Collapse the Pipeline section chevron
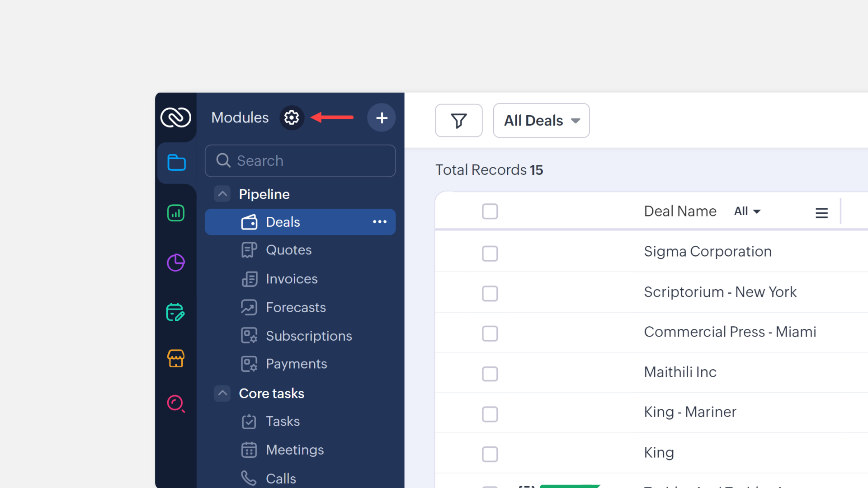Image resolution: width=868 pixels, height=488 pixels. click(x=222, y=194)
